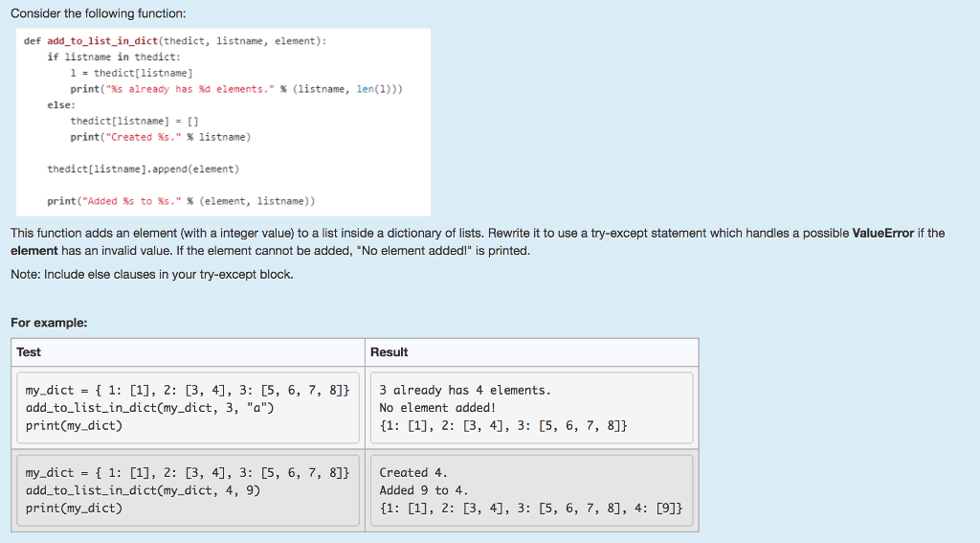Screen dimensions: 980x543
Task: Click the 'if listname in thedict:' code line
Action: pyautogui.click(x=114, y=57)
